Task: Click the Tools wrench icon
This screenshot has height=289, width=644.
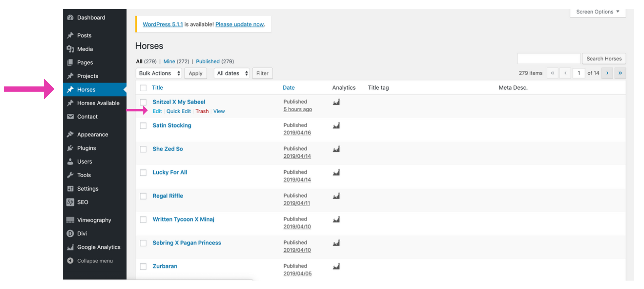Action: [x=70, y=175]
